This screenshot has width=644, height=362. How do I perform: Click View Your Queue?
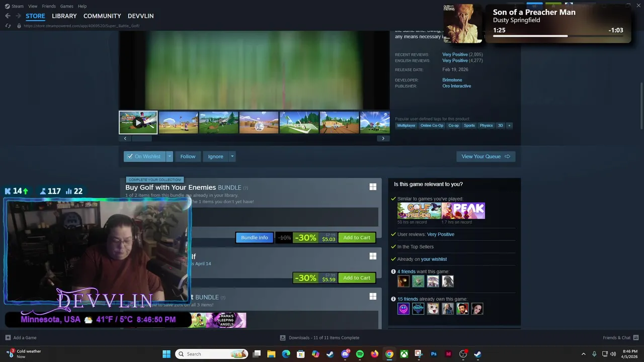point(486,156)
